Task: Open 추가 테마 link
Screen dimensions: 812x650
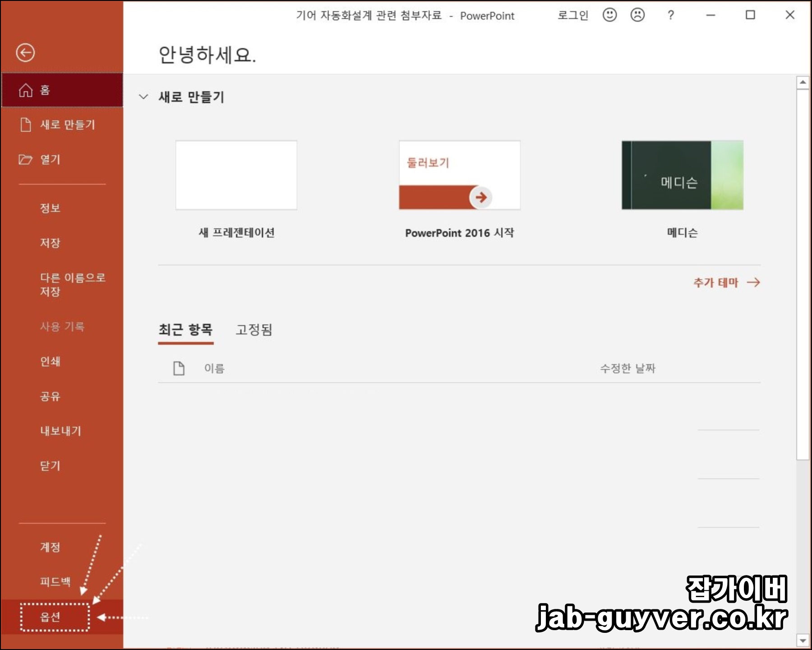Action: tap(726, 283)
